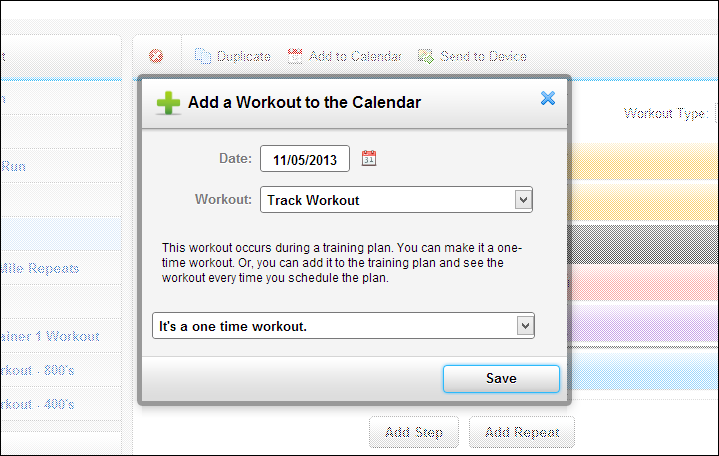Expand the Workout dropdown arrow

[522, 200]
